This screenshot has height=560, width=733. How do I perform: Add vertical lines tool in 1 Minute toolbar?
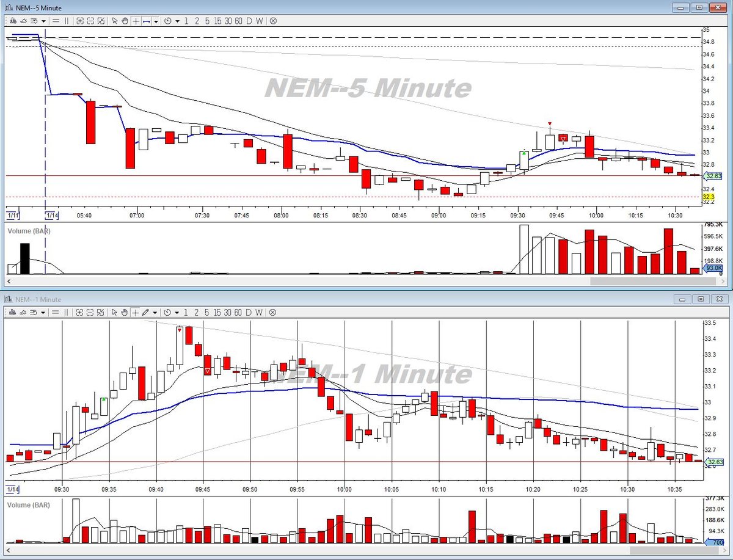(66, 313)
